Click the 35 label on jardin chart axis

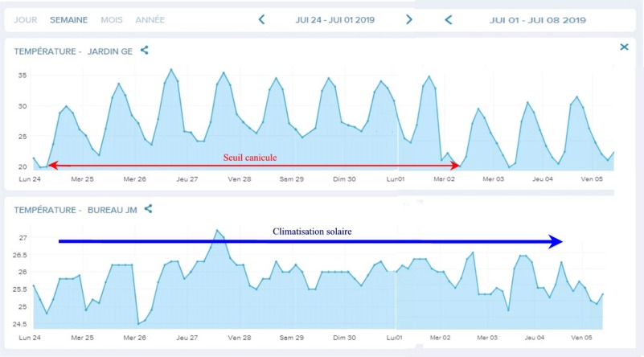coord(23,76)
